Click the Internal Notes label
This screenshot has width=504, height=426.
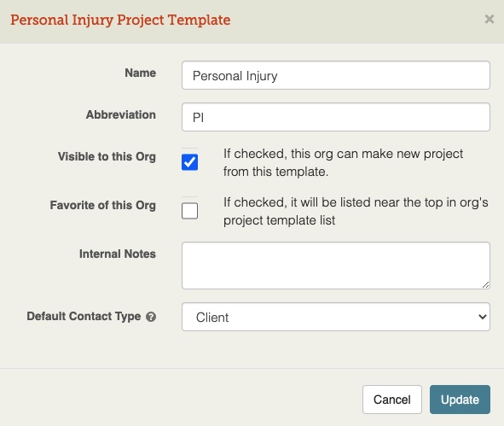click(x=118, y=254)
